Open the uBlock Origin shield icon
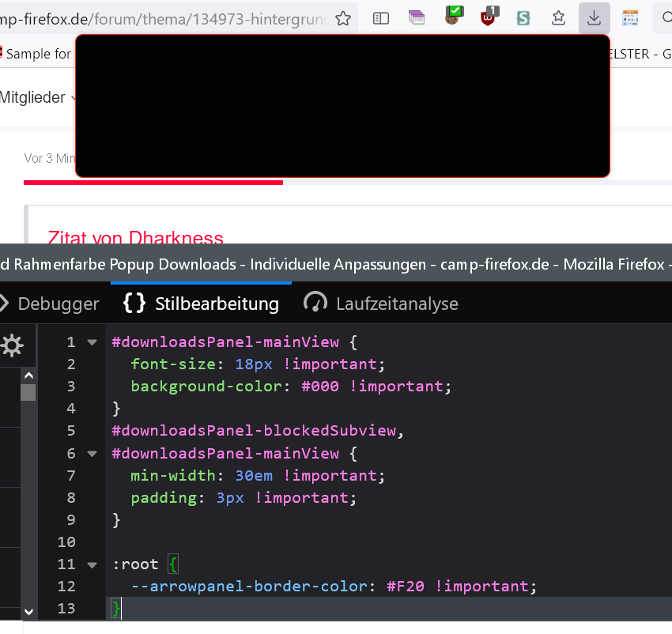 point(489,17)
